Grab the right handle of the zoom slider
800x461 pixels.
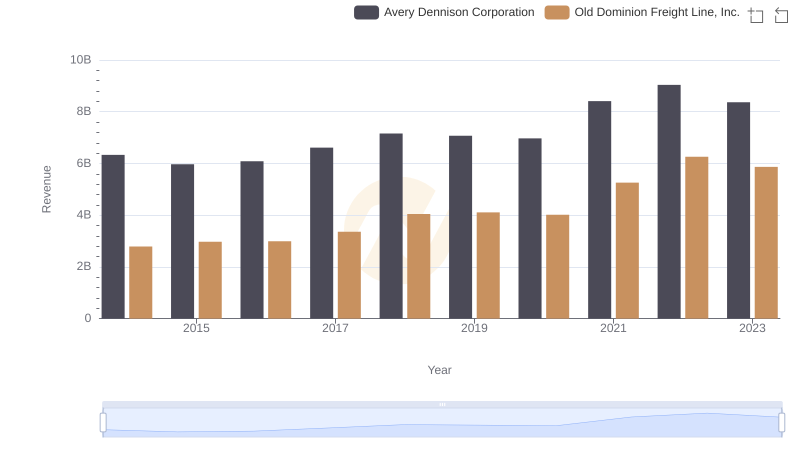click(x=781, y=423)
